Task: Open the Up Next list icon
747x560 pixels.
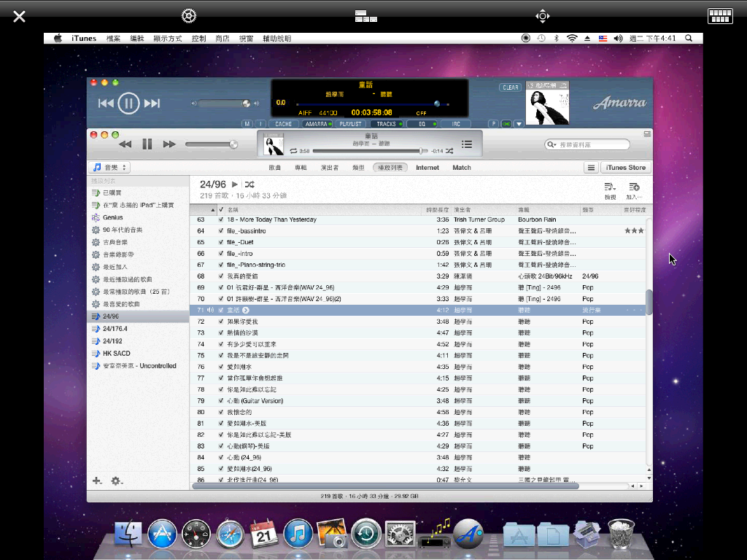Action: point(467,144)
